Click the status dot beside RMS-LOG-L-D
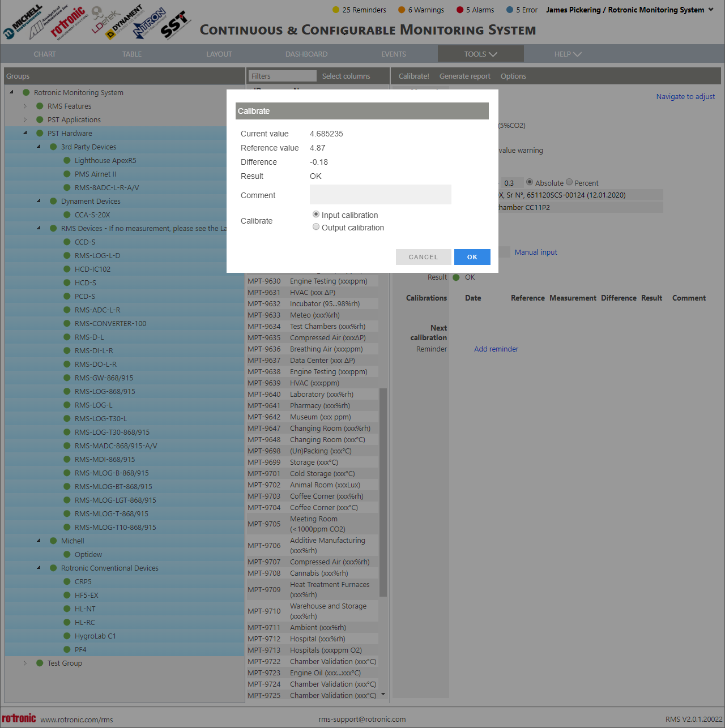 tap(67, 255)
